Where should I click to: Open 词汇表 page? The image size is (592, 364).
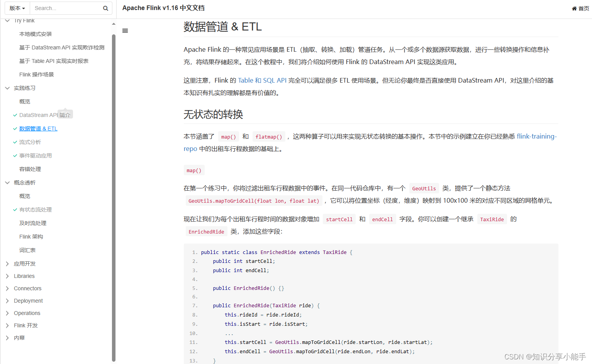[x=27, y=250]
